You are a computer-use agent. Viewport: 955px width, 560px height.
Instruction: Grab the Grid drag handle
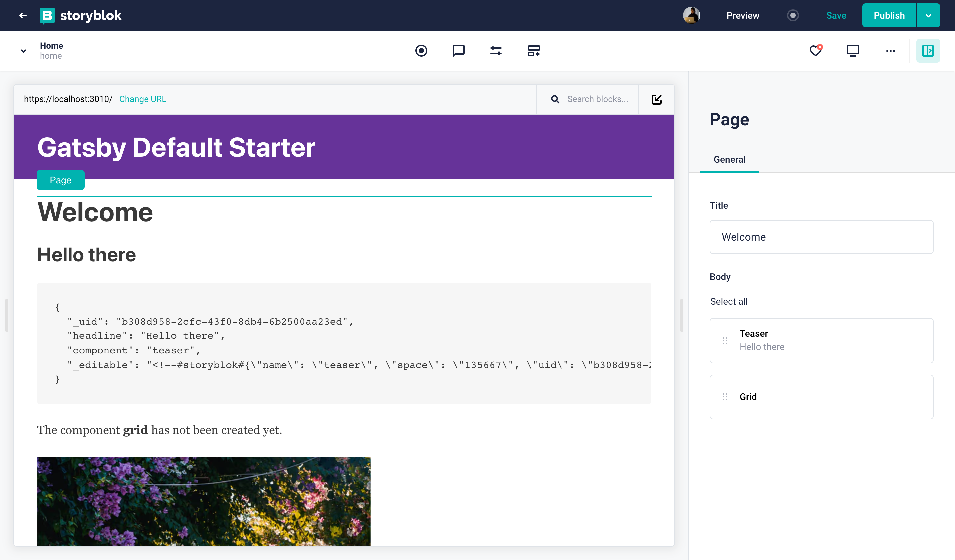pyautogui.click(x=725, y=397)
